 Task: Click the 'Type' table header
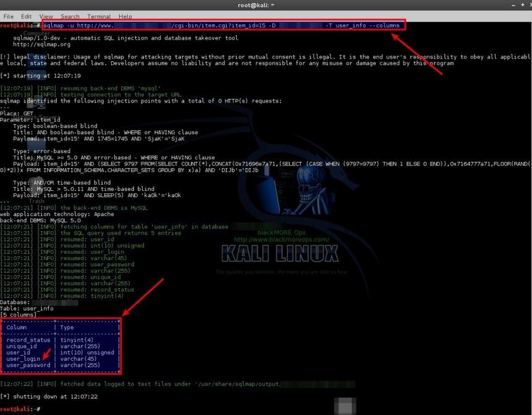click(67, 327)
